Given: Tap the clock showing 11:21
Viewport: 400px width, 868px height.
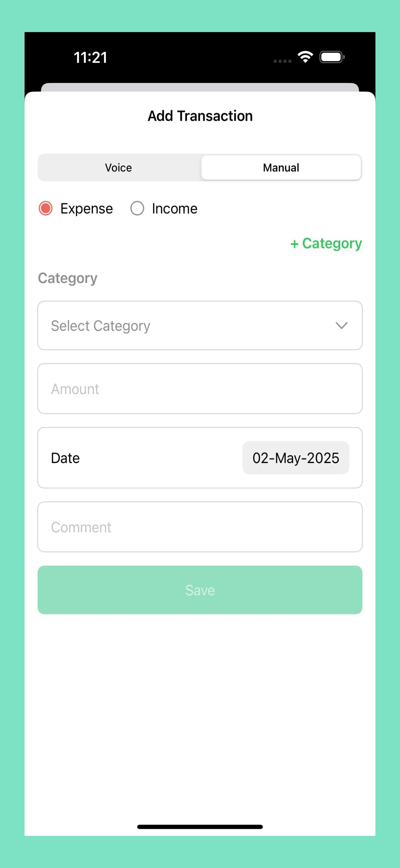Looking at the screenshot, I should point(90,58).
